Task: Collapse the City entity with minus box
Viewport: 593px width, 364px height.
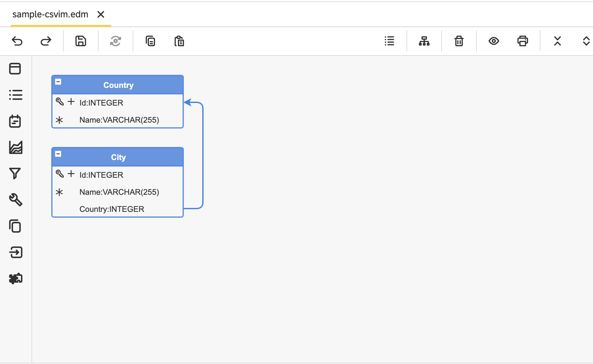Action: [x=58, y=154]
